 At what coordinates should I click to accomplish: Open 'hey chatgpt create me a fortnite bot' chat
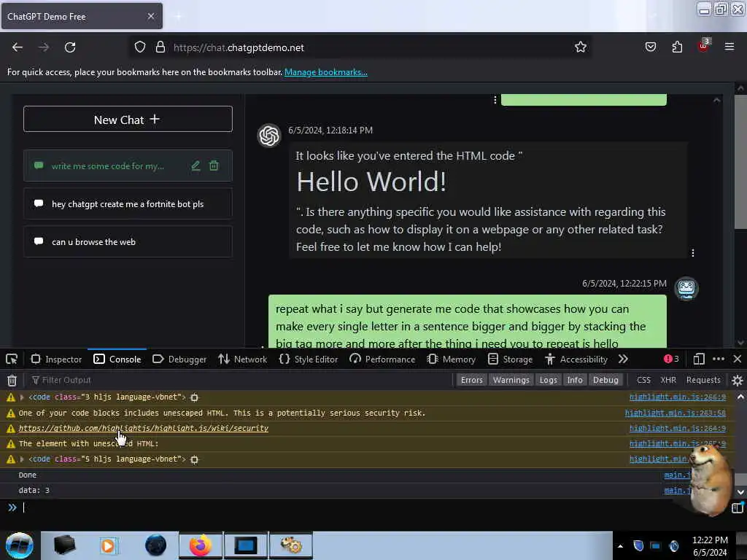coord(128,204)
